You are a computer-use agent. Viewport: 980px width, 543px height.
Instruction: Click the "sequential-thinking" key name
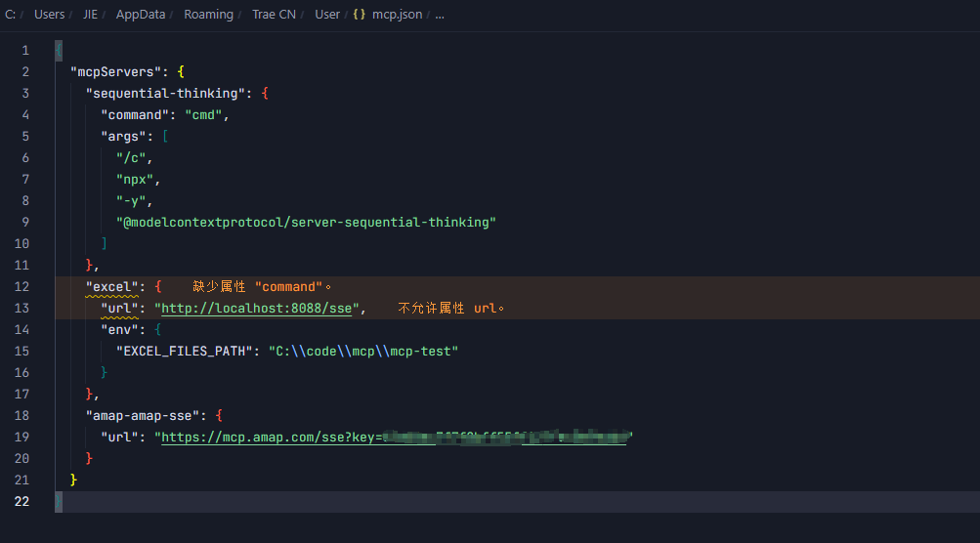165,93
